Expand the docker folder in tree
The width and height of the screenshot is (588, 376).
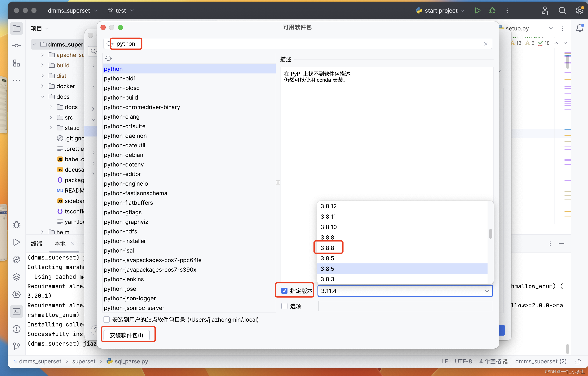coord(42,86)
